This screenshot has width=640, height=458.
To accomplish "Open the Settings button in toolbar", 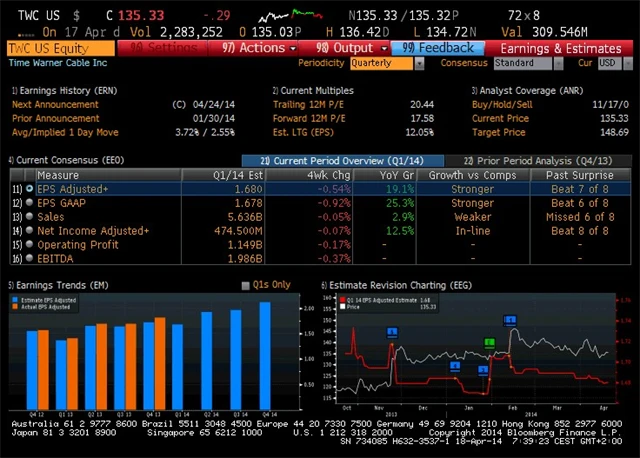I will (x=165, y=48).
